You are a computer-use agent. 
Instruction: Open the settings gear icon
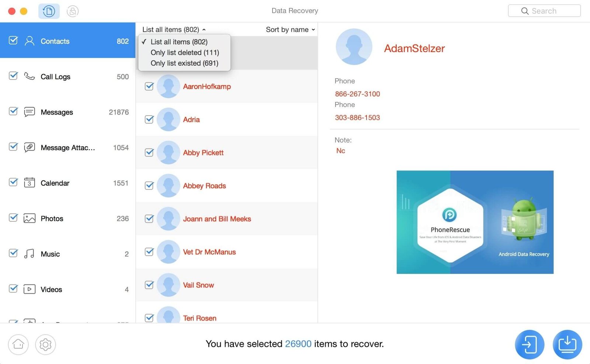(45, 344)
